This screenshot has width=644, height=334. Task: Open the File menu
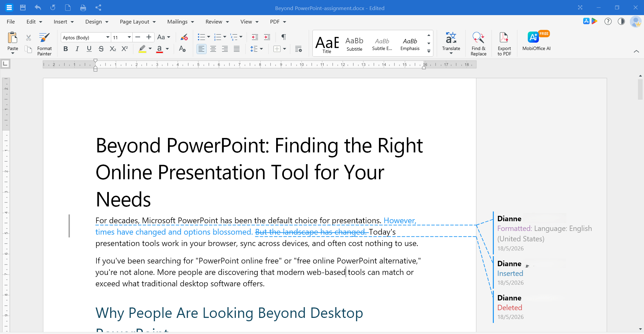pos(11,21)
